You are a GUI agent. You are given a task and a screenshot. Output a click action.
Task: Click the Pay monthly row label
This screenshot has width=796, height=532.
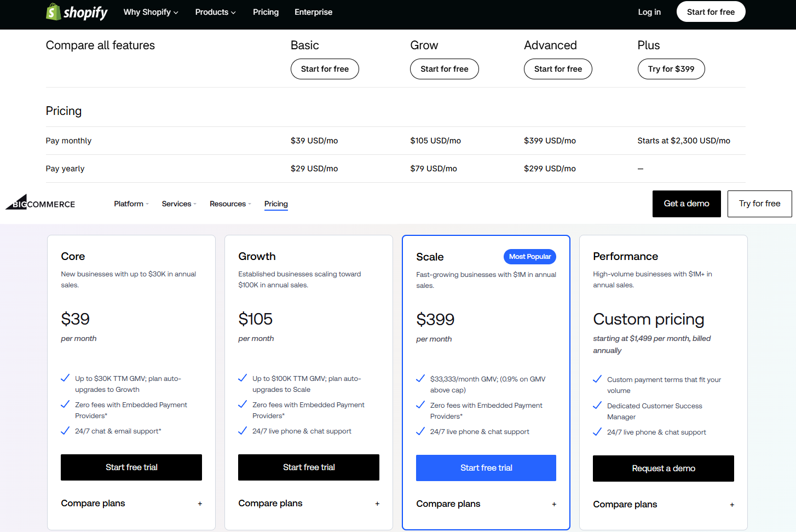[68, 141]
